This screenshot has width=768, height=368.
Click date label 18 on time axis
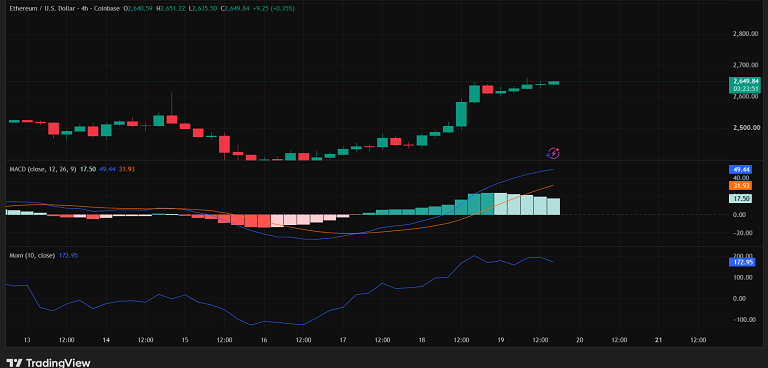tap(422, 340)
